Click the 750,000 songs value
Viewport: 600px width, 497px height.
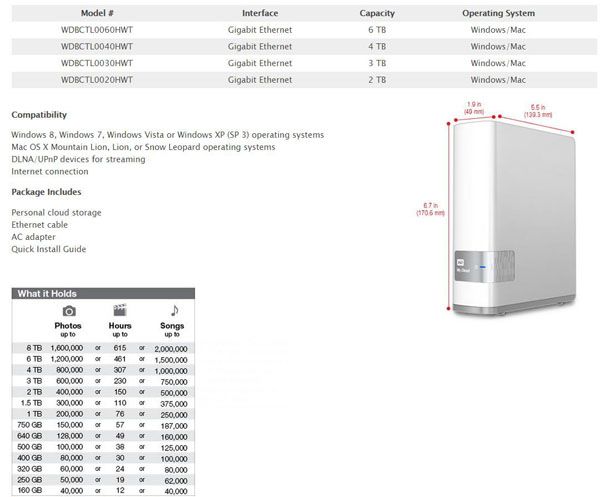[x=174, y=382]
